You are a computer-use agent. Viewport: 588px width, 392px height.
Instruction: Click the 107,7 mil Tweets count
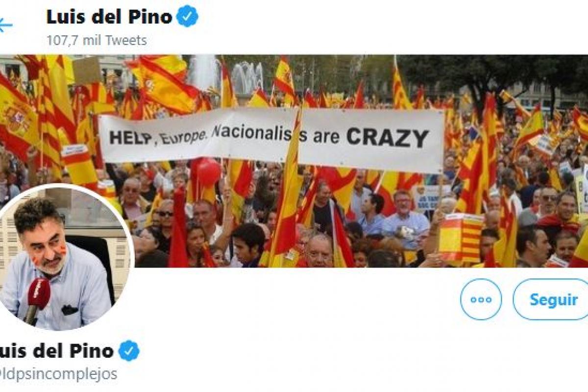coord(97,40)
